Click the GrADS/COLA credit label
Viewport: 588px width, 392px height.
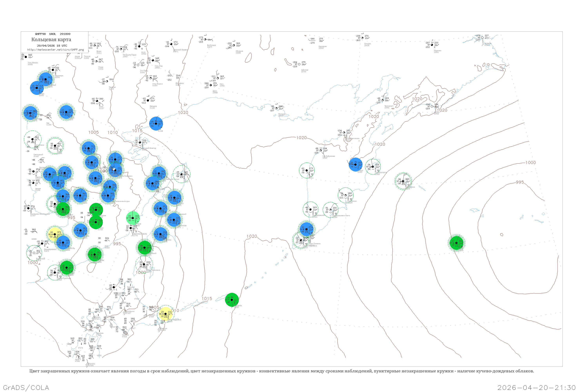[x=26, y=387]
